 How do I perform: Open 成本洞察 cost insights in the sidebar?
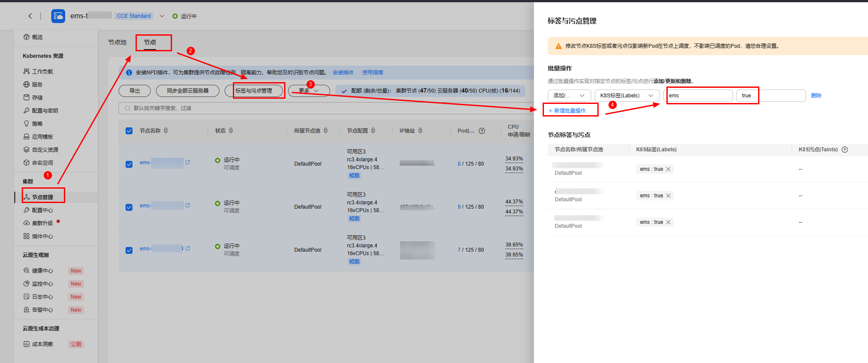coord(38,344)
